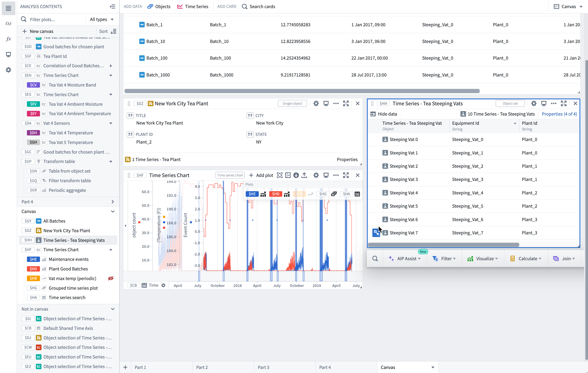This screenshot has width=588, height=373.
Task: Switch to the Part 2 tab
Action: click(x=202, y=367)
